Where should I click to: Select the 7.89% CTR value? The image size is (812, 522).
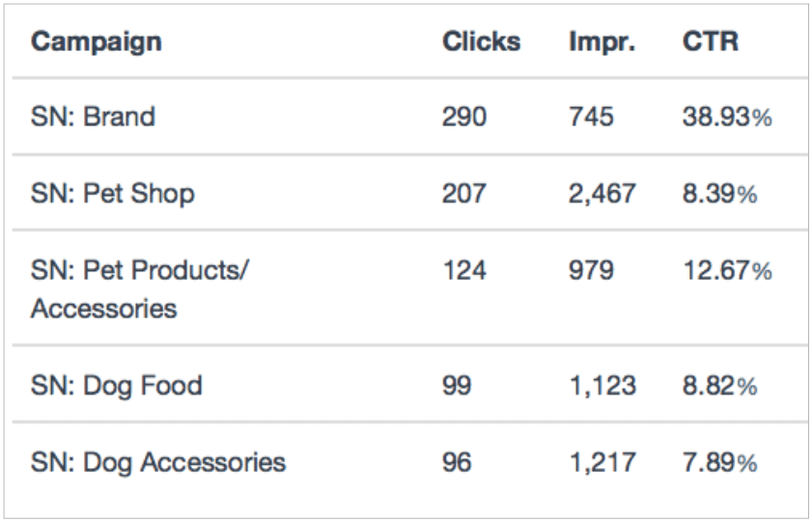[x=720, y=462]
